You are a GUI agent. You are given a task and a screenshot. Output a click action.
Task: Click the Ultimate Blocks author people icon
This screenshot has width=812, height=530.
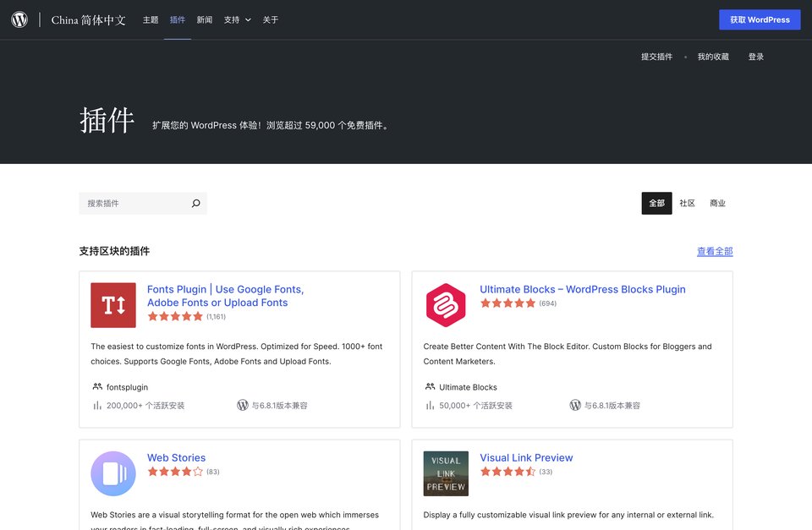pyautogui.click(x=430, y=386)
